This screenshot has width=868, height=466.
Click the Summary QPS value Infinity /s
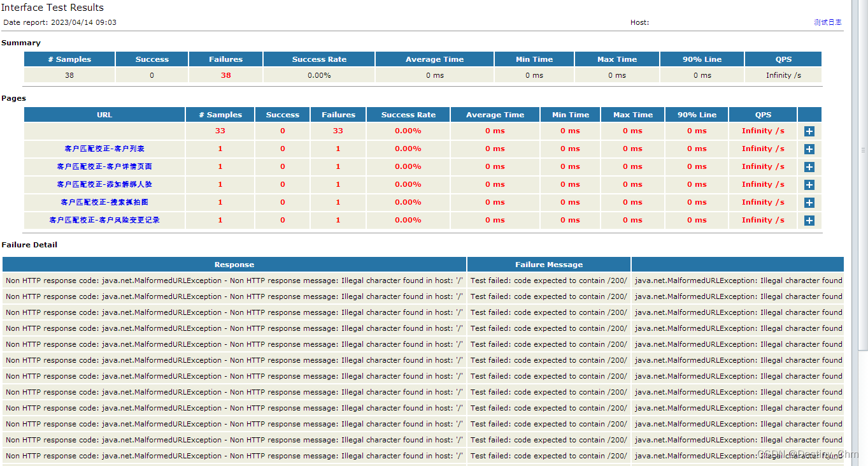pyautogui.click(x=783, y=75)
